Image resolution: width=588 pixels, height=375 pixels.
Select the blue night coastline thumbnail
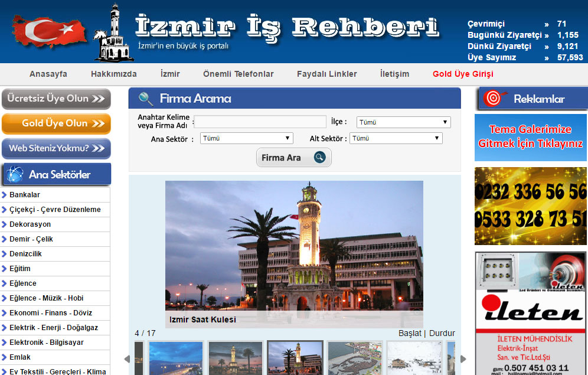click(176, 358)
